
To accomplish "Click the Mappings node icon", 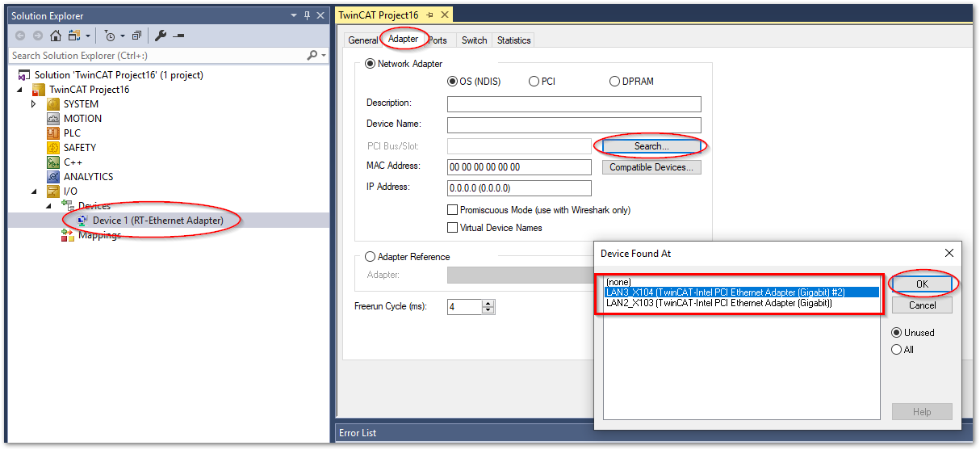I will tap(68, 235).
